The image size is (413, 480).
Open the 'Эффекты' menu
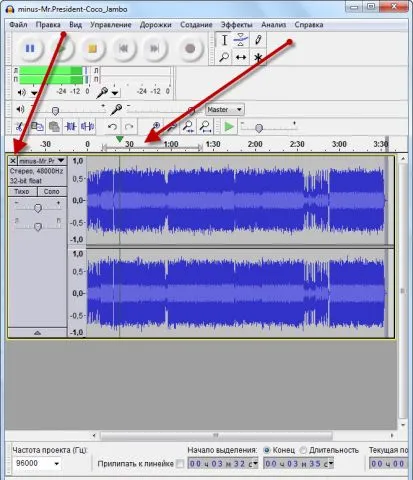[x=236, y=25]
